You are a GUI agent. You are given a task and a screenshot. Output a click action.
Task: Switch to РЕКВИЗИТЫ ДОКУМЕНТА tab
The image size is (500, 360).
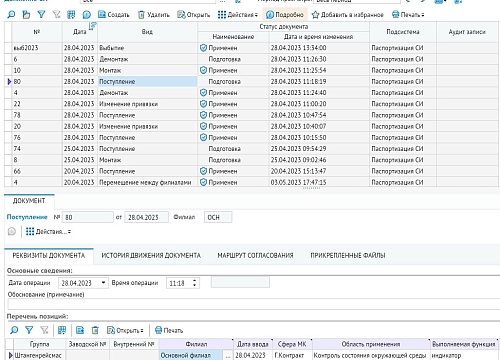(x=49, y=255)
